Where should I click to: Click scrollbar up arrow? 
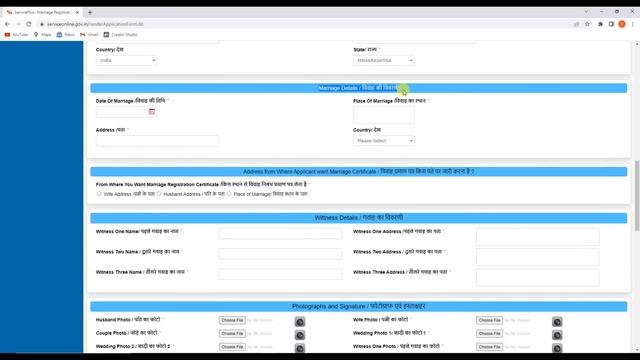(x=637, y=44)
